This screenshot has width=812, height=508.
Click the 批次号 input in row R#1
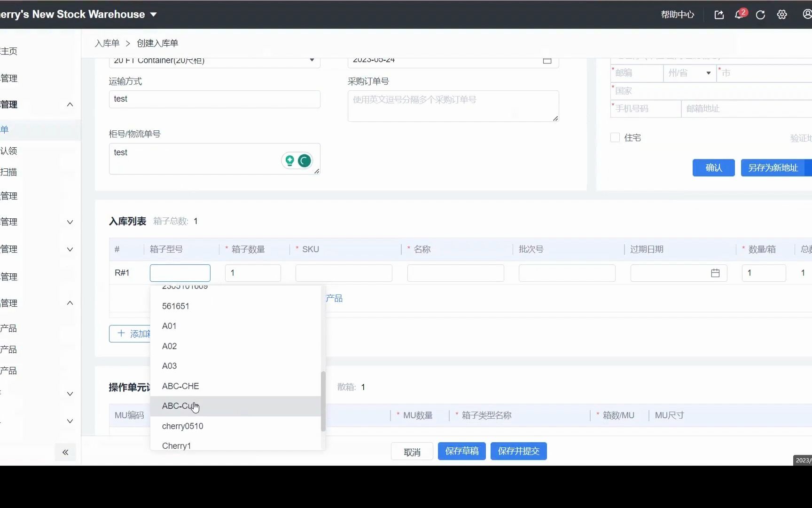coord(567,273)
